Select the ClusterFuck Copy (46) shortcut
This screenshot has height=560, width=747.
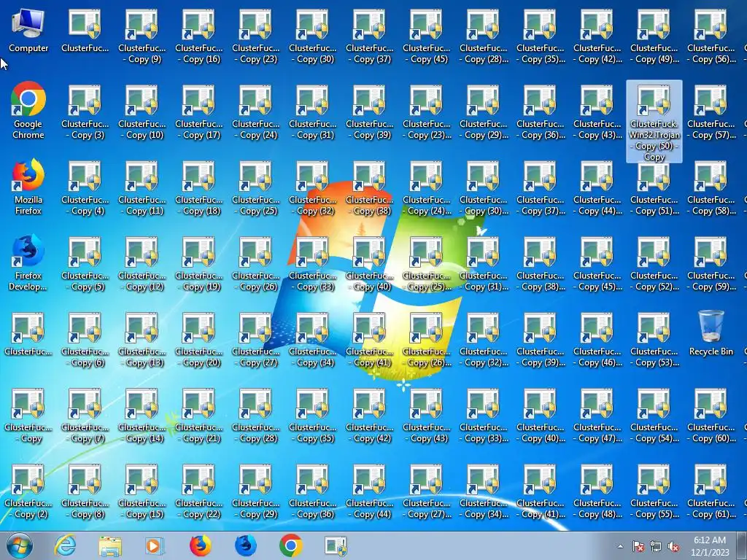pyautogui.click(x=597, y=338)
